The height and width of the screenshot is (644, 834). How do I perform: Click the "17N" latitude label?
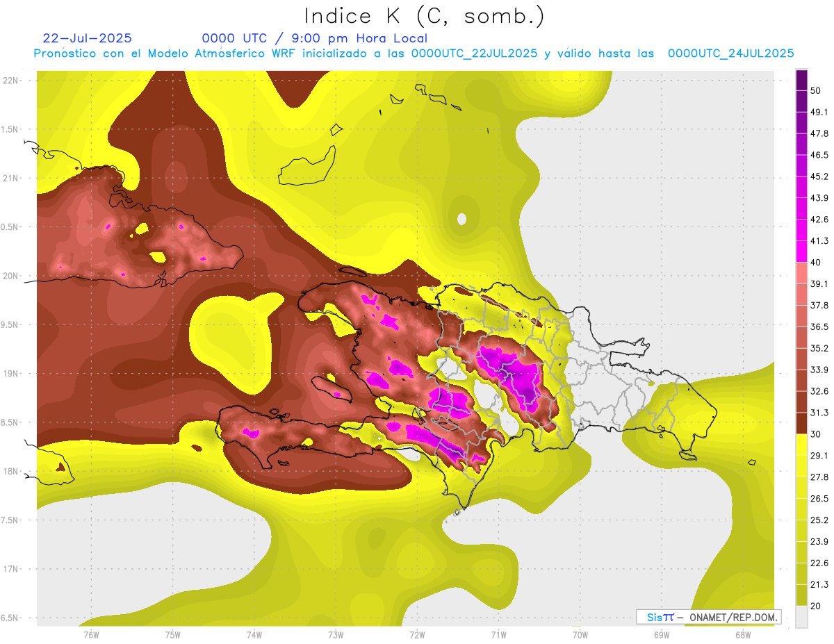[x=10, y=569]
